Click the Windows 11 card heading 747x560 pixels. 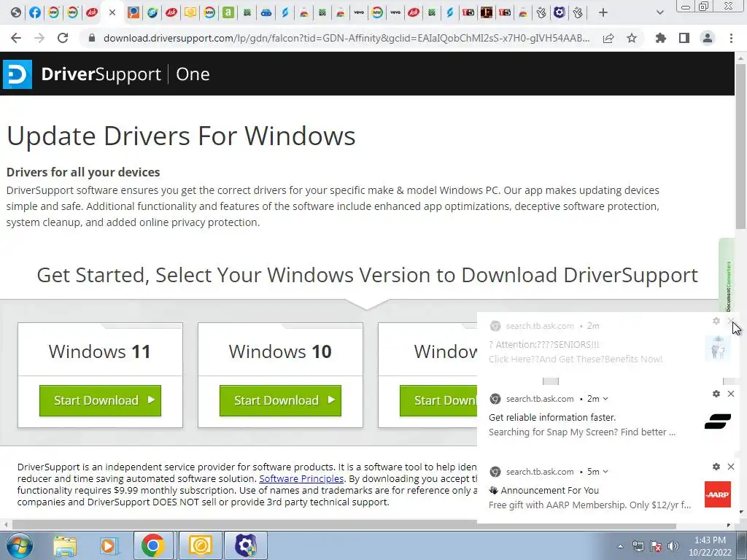pos(99,352)
